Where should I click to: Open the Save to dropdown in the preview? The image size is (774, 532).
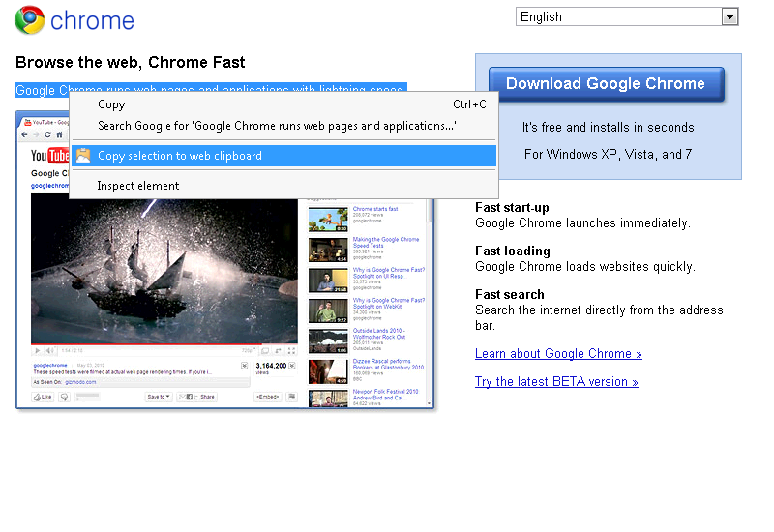[x=159, y=397]
